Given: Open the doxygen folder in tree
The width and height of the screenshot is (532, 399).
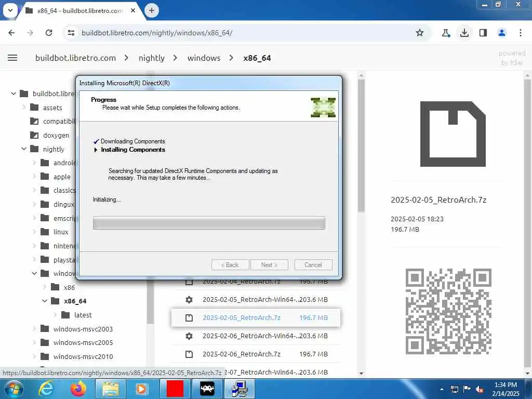Looking at the screenshot, I should coord(56,135).
